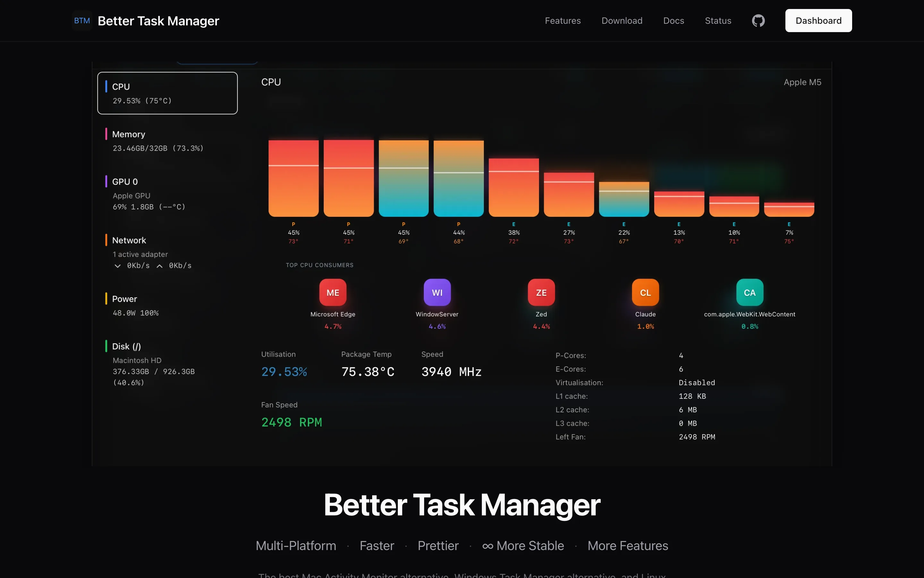Open the Download link

[621, 21]
